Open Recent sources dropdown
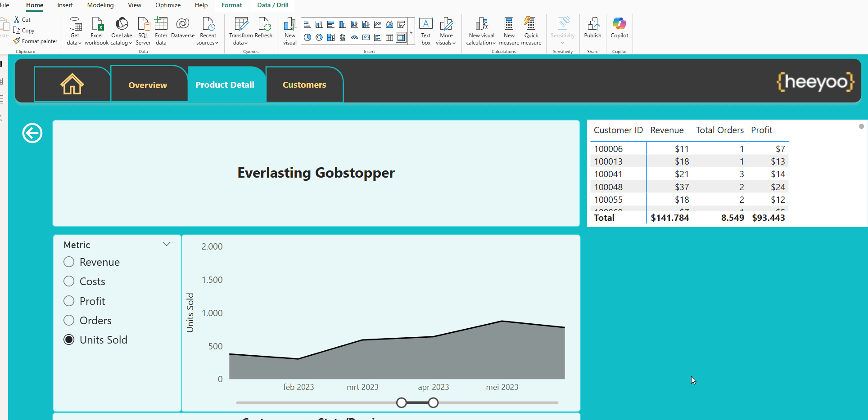The width and height of the screenshot is (868, 420). tap(208, 31)
